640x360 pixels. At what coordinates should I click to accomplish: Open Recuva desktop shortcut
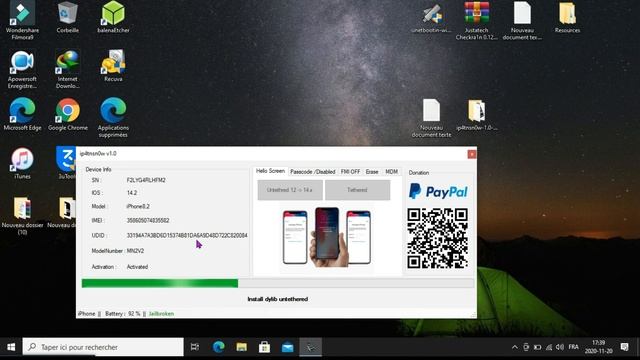tap(113, 65)
